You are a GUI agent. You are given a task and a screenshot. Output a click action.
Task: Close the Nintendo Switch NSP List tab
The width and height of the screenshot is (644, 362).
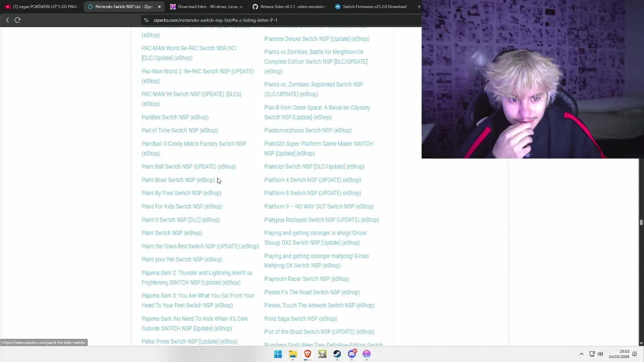159,7
